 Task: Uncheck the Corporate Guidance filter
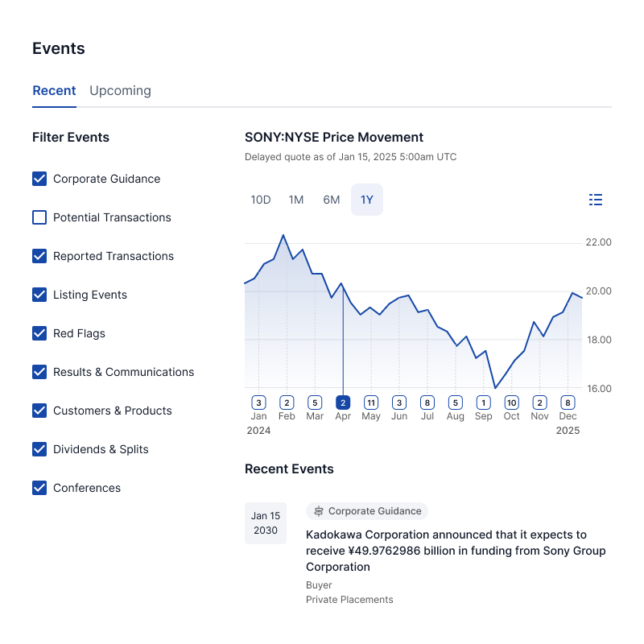pyautogui.click(x=39, y=179)
